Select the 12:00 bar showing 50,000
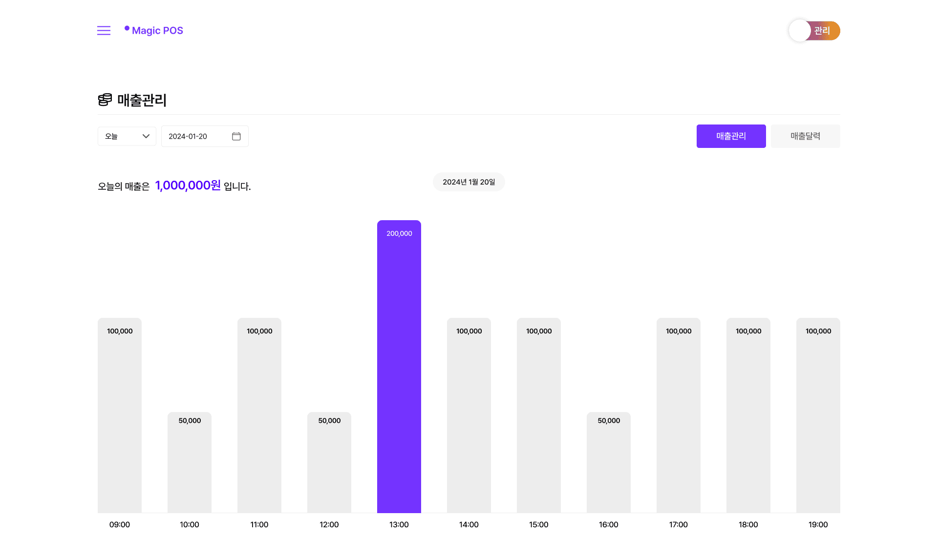This screenshot has width=938, height=560. [329, 463]
